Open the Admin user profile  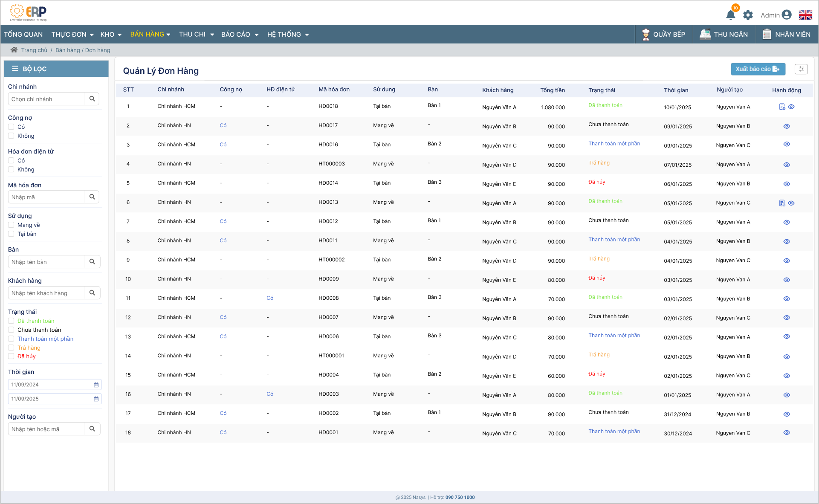(776, 15)
